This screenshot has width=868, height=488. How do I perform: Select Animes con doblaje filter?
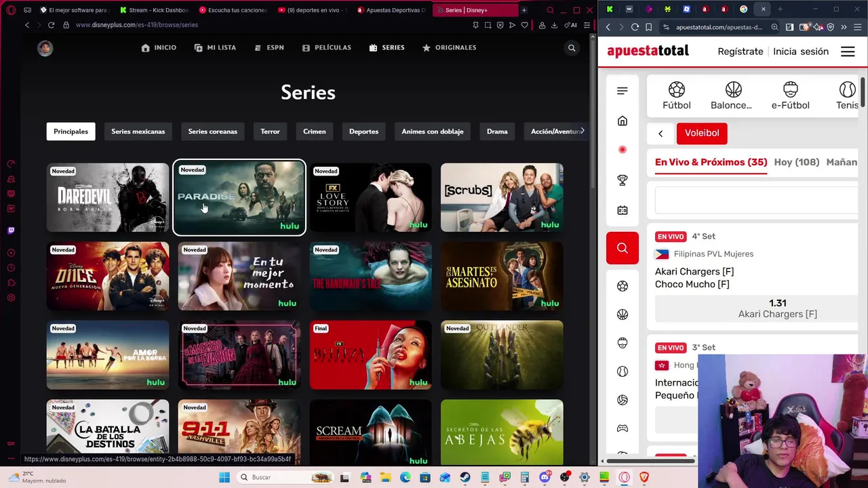[x=432, y=131]
